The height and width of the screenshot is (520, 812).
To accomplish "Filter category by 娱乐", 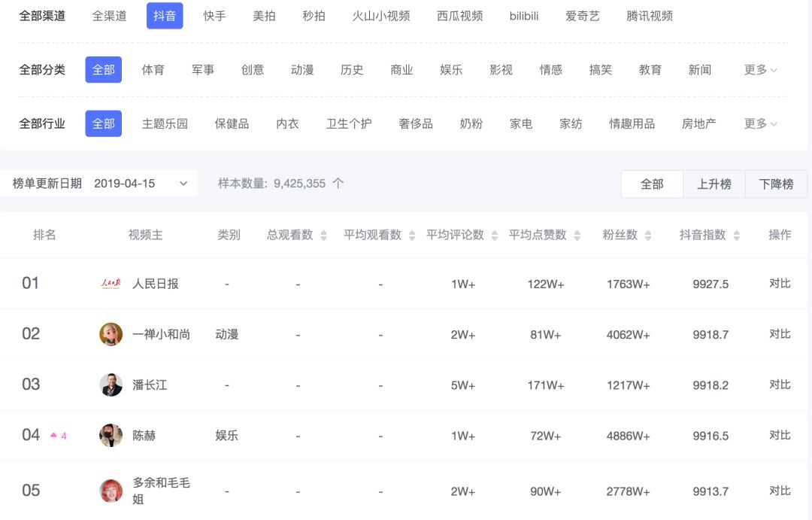I will point(452,70).
